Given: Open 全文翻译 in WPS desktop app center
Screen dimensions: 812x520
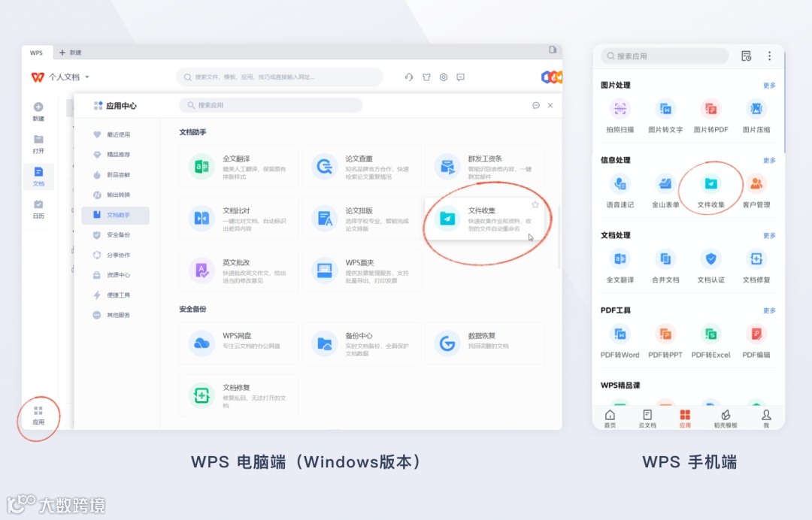Looking at the screenshot, I should point(239,167).
